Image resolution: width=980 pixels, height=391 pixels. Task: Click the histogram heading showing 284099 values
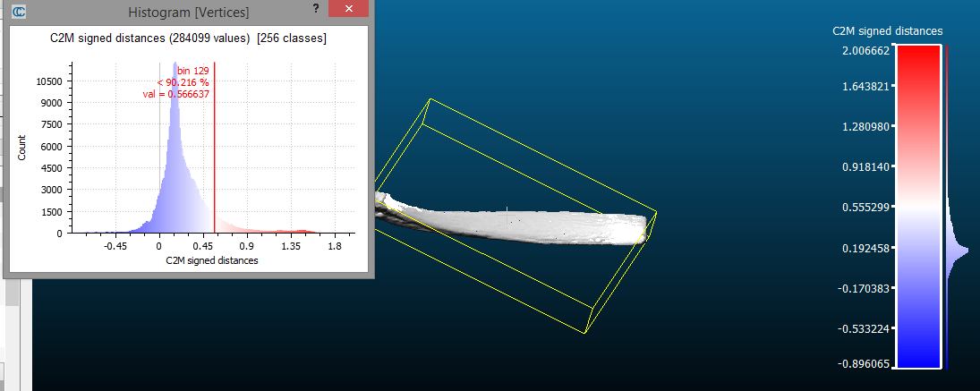pyautogui.click(x=187, y=38)
